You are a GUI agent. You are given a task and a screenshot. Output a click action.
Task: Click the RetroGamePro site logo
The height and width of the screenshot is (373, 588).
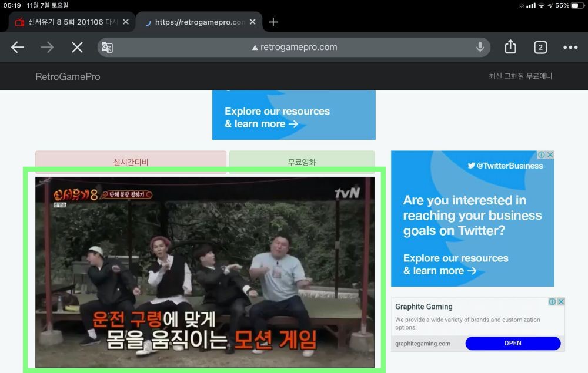(x=68, y=76)
